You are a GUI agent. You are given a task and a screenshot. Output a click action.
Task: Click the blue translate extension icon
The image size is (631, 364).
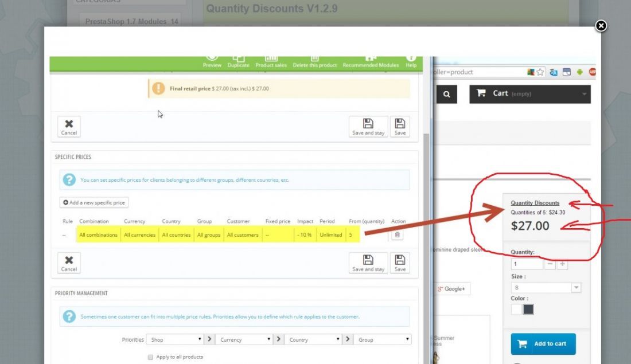point(554,72)
